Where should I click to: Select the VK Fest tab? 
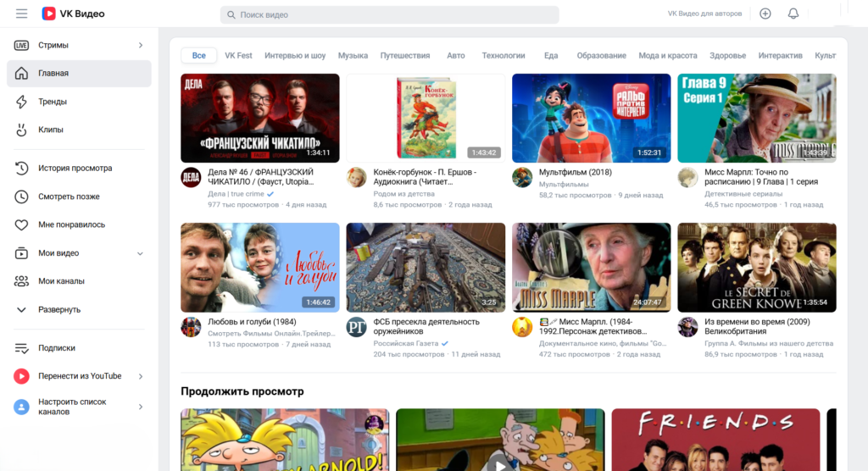tap(238, 55)
